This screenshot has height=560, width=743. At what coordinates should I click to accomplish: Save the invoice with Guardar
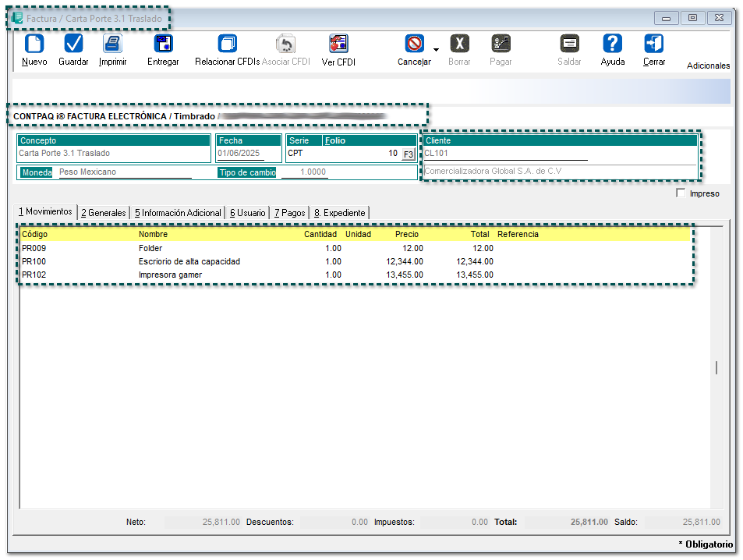tap(73, 44)
